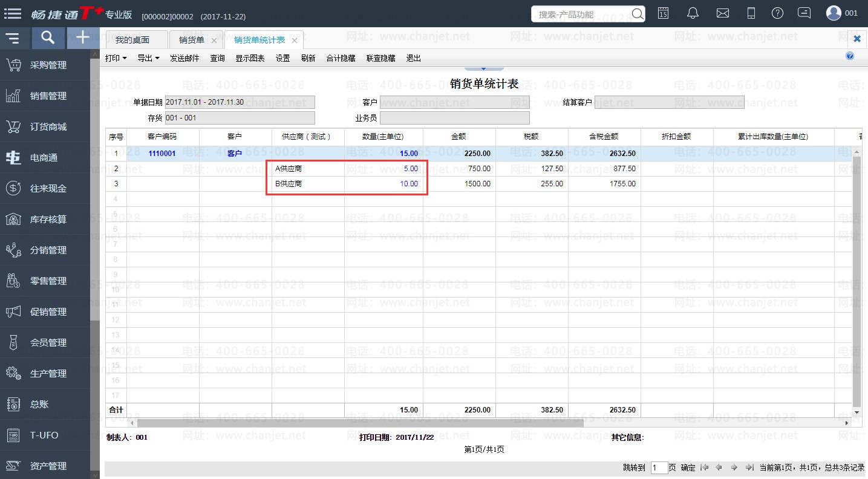This screenshot has width=868, height=479.
Task: Click the notification bell icon
Action: coord(693,13)
